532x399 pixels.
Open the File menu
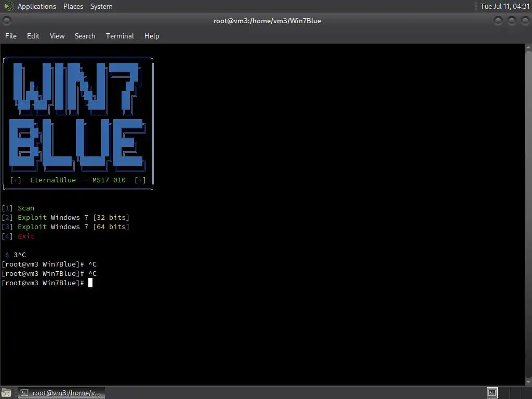click(x=11, y=36)
